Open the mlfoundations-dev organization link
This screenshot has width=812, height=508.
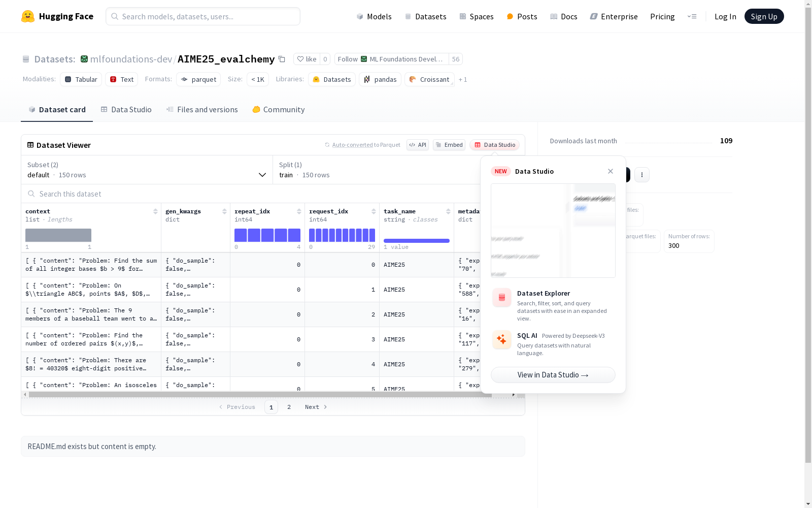tap(131, 59)
